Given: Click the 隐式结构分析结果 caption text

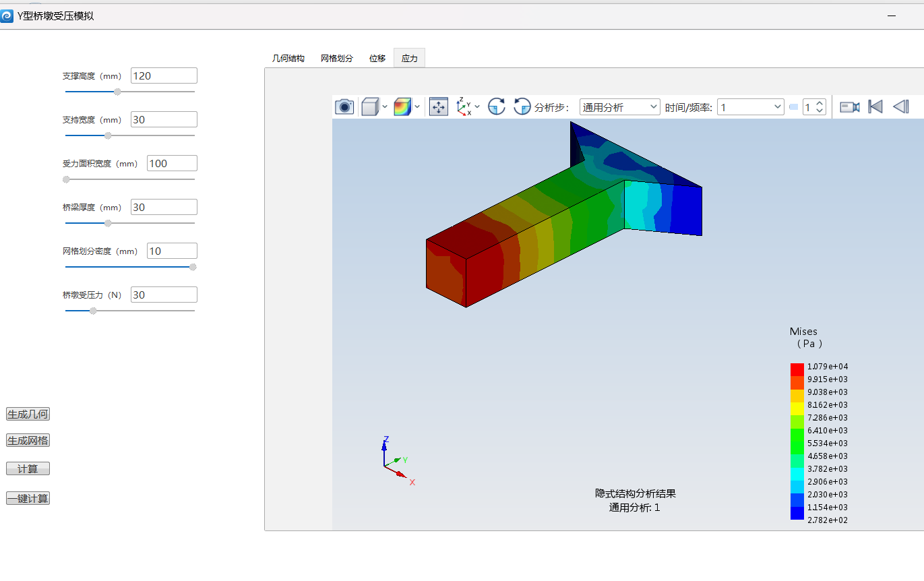Looking at the screenshot, I should pyautogui.click(x=635, y=493).
